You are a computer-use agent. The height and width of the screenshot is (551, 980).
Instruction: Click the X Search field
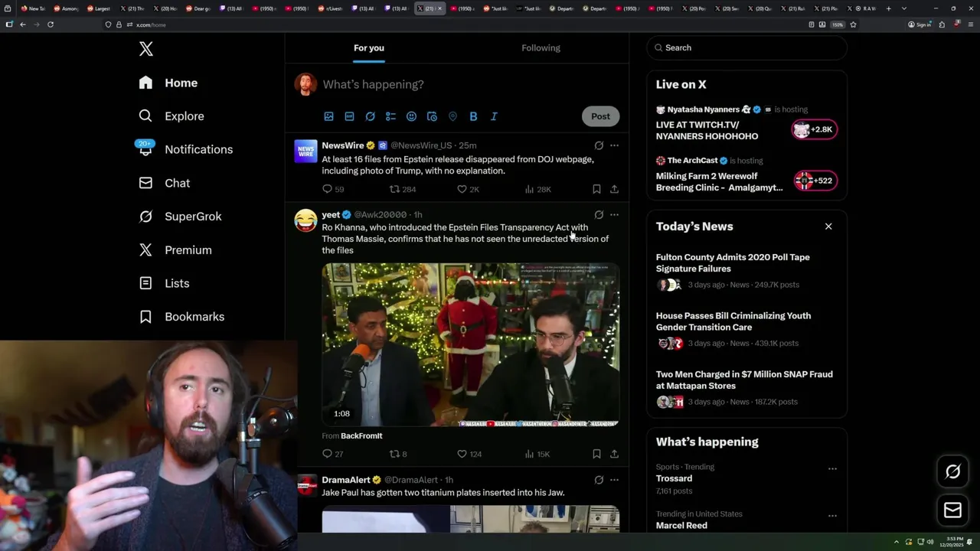[x=746, y=47]
